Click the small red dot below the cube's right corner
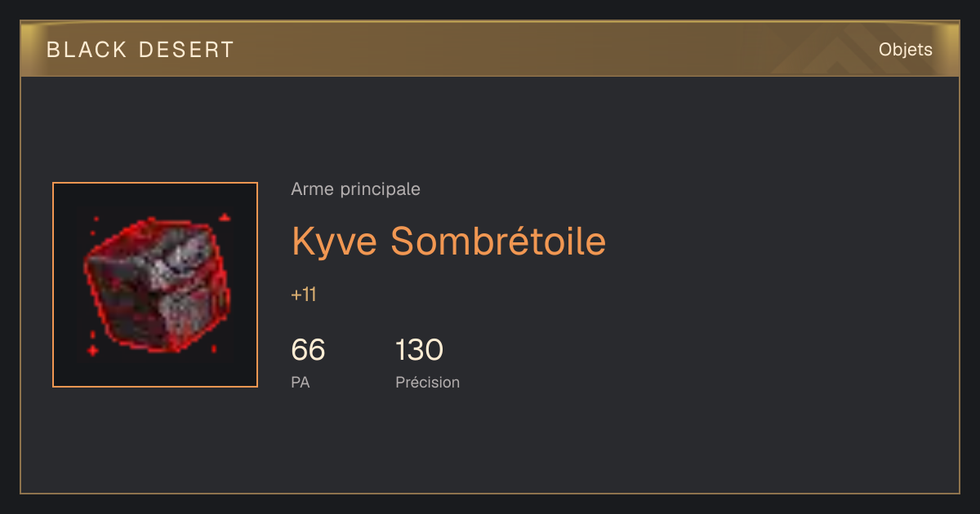 (214, 349)
